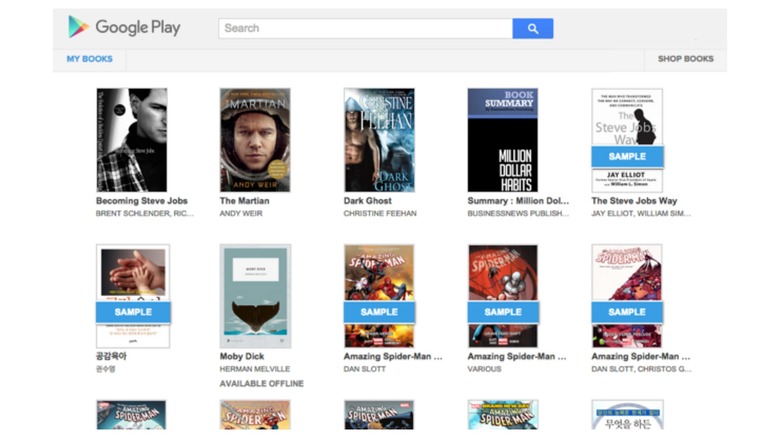The width and height of the screenshot is (780, 438).
Task: Select the Dark Ghost book cover
Action: click(379, 140)
